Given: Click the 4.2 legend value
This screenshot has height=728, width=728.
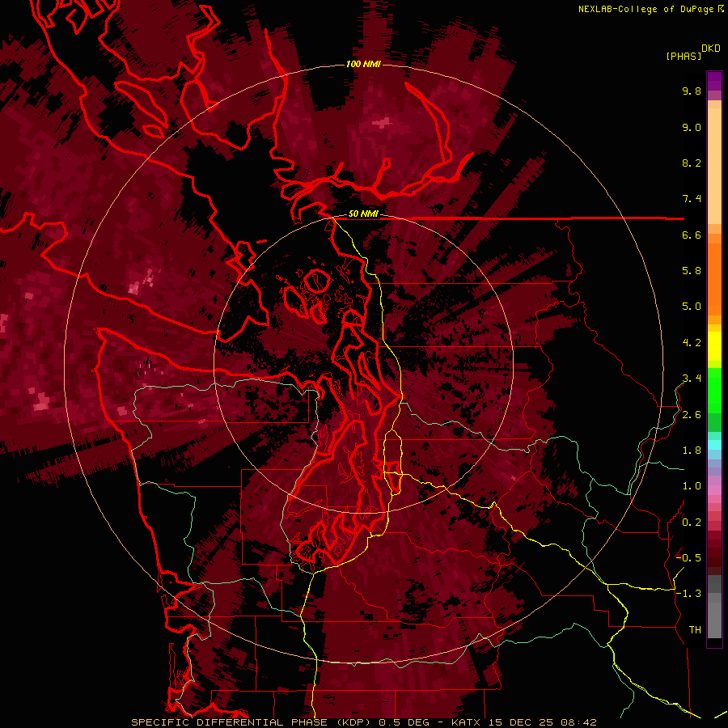Looking at the screenshot, I should 692,343.
